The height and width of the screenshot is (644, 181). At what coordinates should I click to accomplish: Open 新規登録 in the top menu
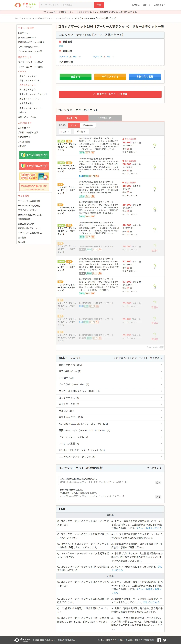coord(136,5)
